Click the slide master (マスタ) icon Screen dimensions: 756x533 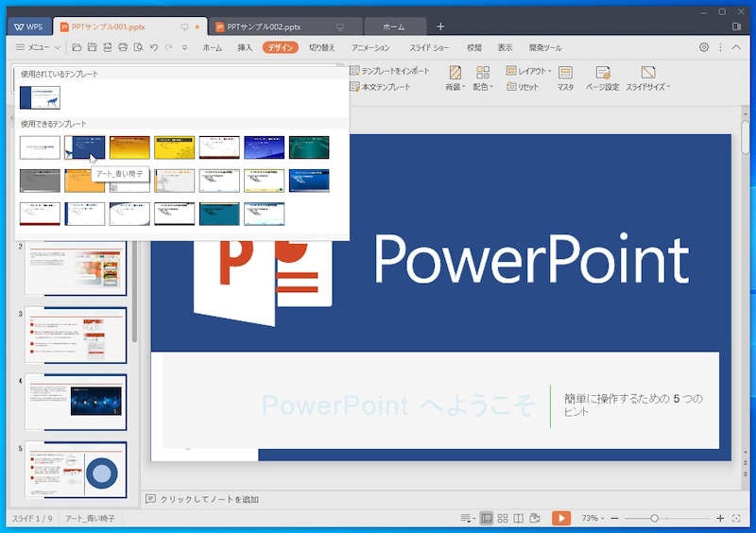(x=565, y=78)
